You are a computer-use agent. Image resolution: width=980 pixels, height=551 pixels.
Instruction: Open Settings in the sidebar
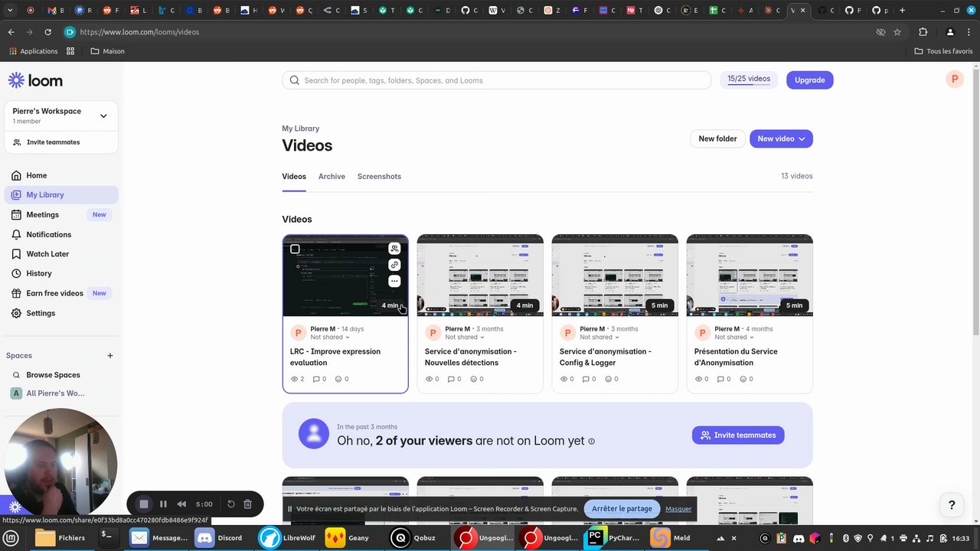tap(61, 313)
